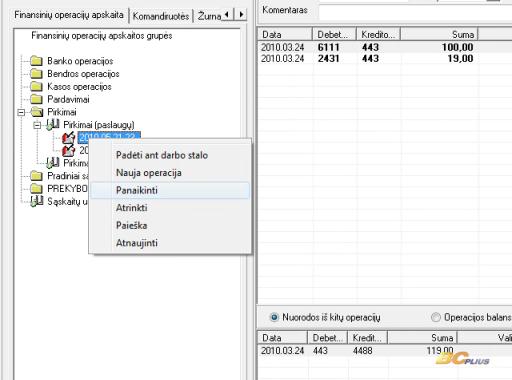512x380 pixels.
Task: Click the Kasos operacijos folder icon
Action: pos(36,86)
